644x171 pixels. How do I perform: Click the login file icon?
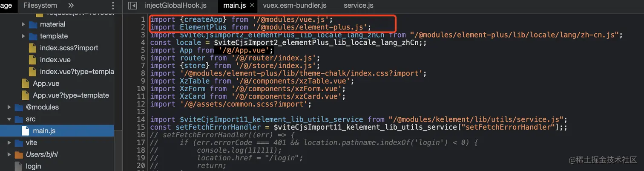[18, 166]
